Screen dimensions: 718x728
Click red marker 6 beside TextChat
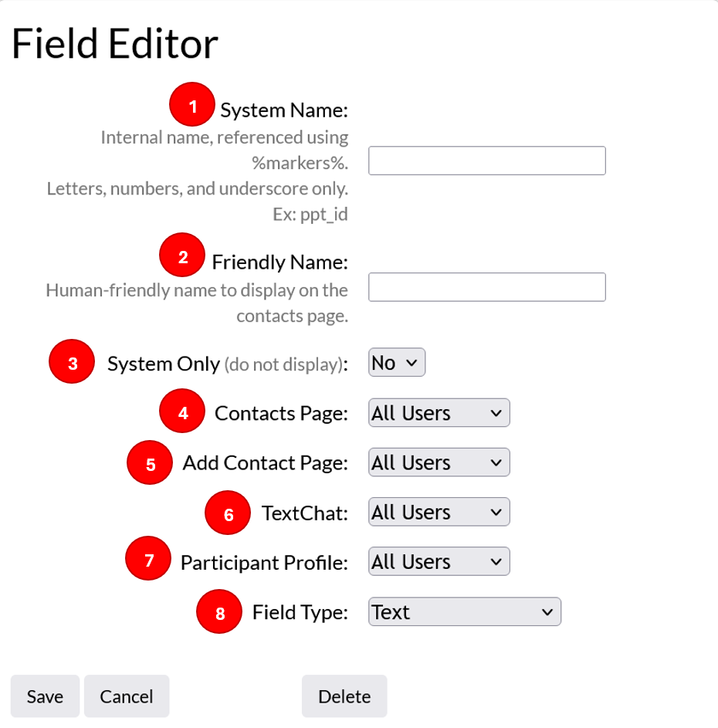point(228,513)
